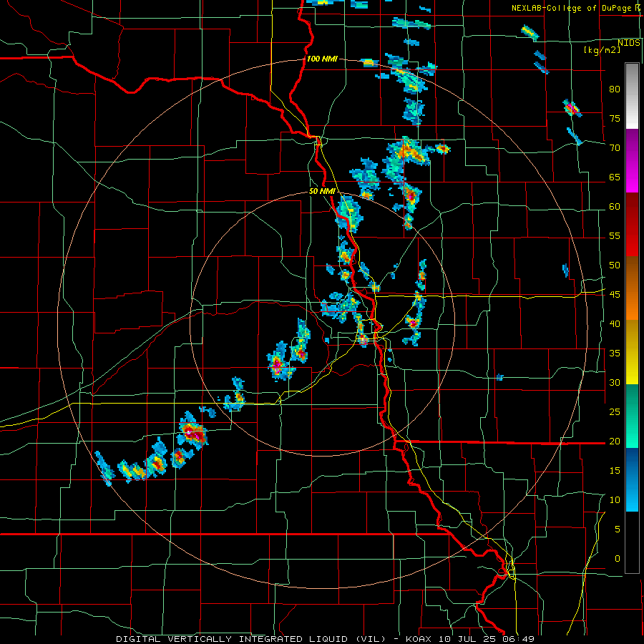The height and width of the screenshot is (644, 644).
Task: Select the 0 value on the VIL scale
Action: [x=618, y=559]
